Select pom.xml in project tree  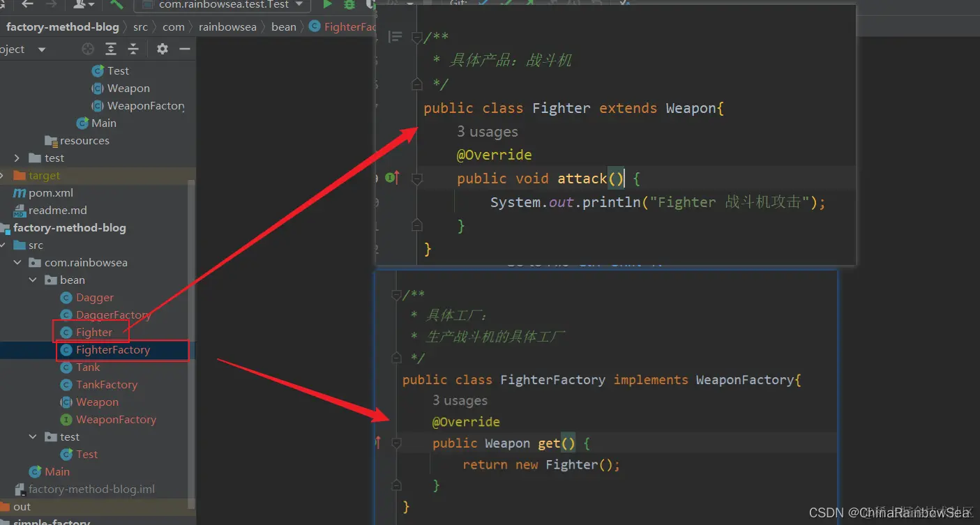tap(51, 193)
